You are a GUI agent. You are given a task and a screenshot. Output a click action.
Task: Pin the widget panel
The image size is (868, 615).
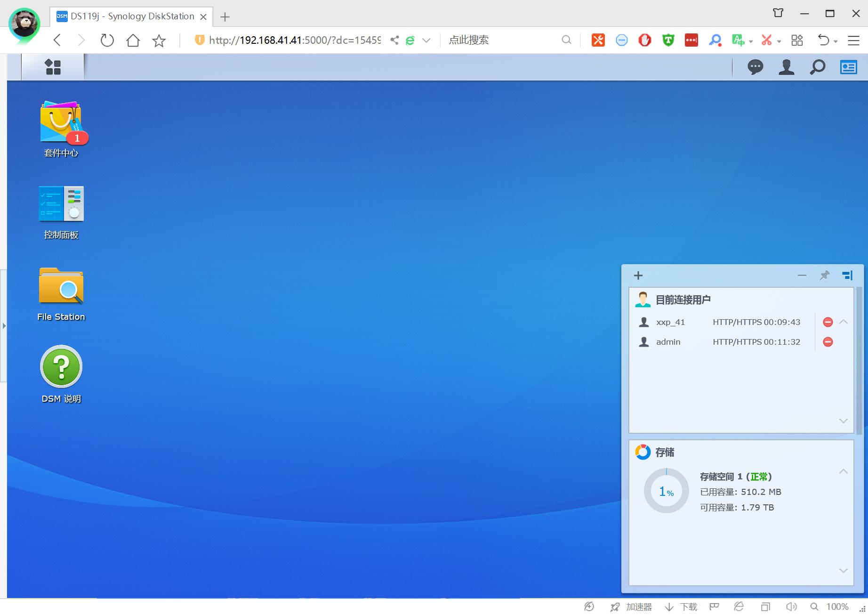pos(824,275)
